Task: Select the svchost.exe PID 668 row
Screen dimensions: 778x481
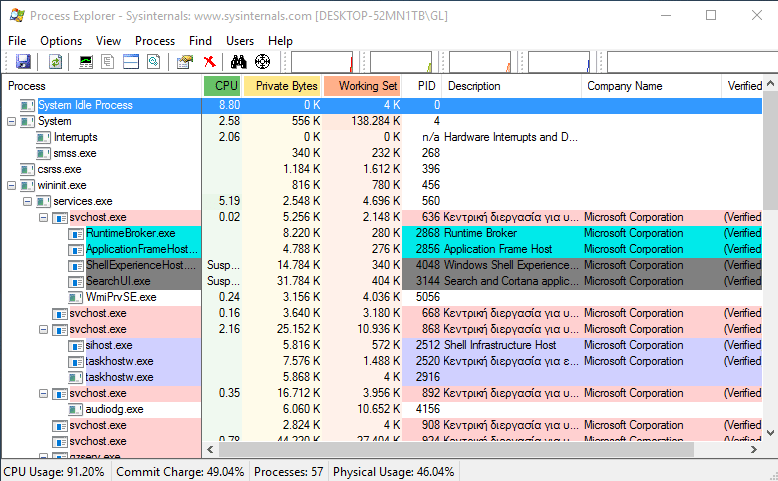Action: point(383,313)
